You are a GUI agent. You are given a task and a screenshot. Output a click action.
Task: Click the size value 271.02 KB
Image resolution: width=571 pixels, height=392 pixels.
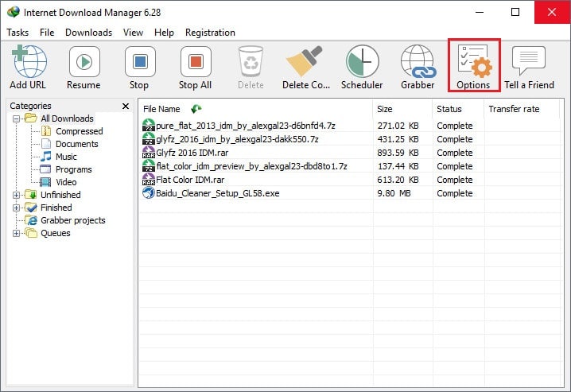pos(398,126)
